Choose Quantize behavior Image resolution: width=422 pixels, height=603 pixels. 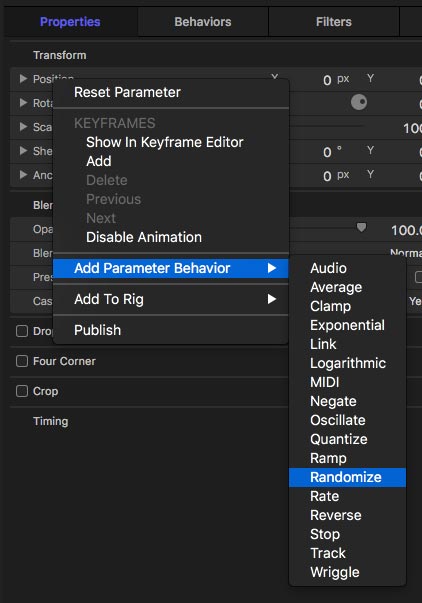347,439
